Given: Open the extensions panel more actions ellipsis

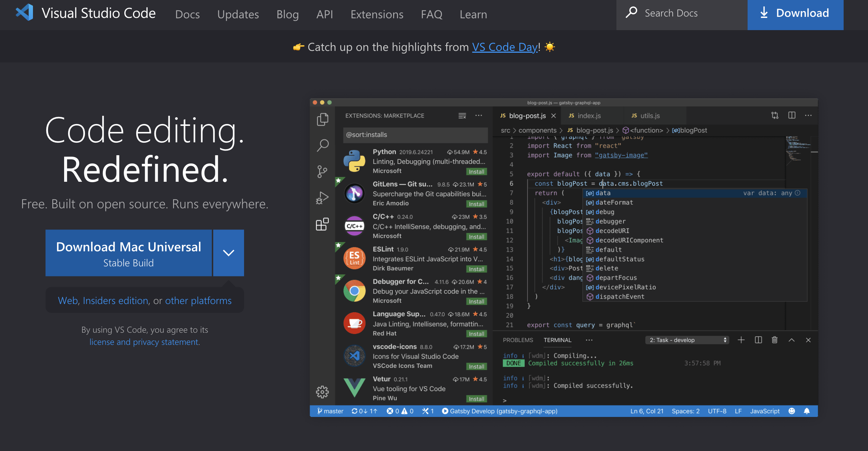Looking at the screenshot, I should tap(479, 115).
